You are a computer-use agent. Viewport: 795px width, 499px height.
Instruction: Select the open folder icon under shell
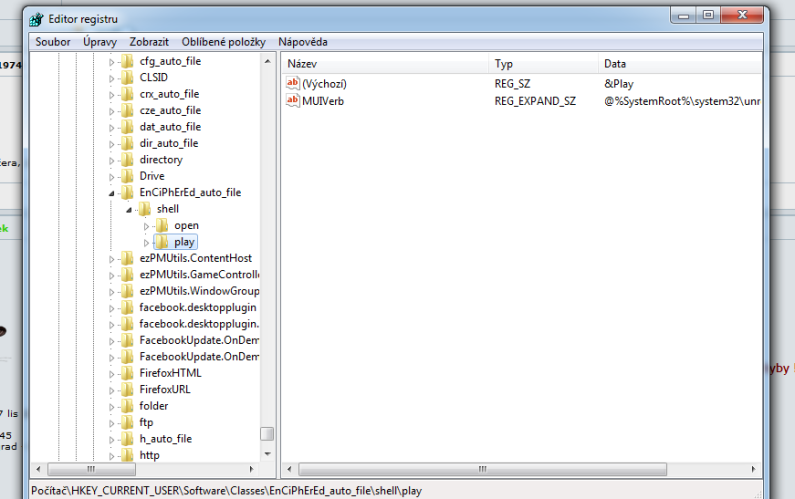(x=162, y=225)
